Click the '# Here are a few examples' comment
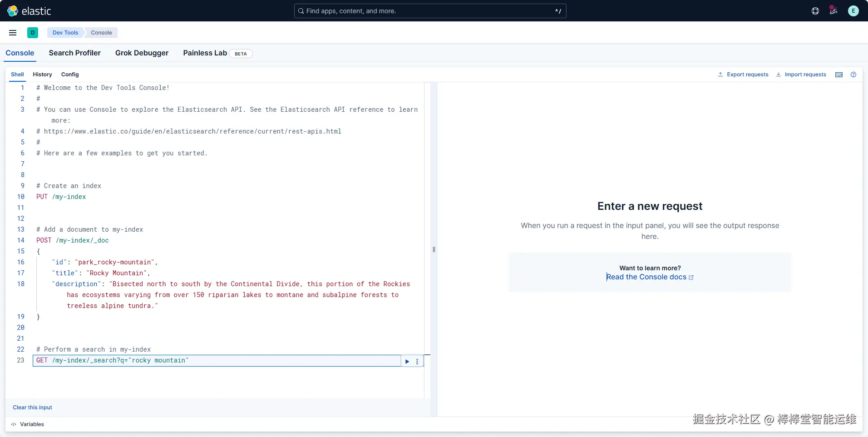Viewport: 868px width, 437px height. coord(122,153)
